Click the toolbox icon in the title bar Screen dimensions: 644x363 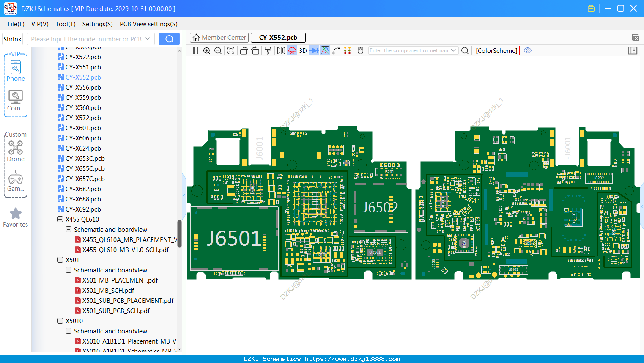tap(591, 8)
